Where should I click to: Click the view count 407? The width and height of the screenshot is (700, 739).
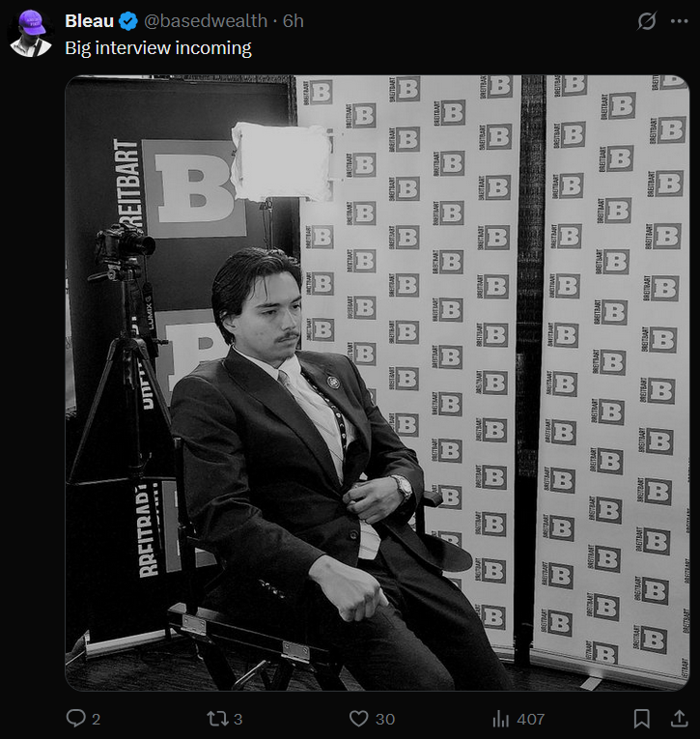(530, 720)
